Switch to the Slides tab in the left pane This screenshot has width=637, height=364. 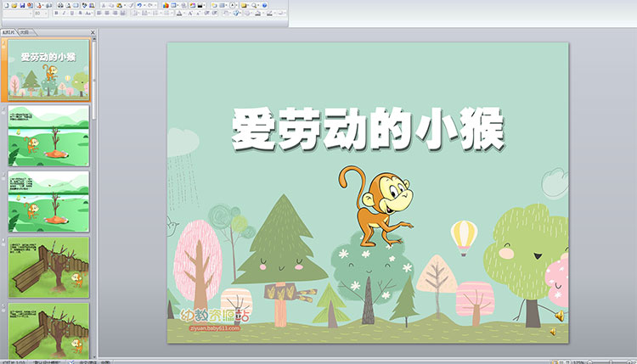click(8, 32)
